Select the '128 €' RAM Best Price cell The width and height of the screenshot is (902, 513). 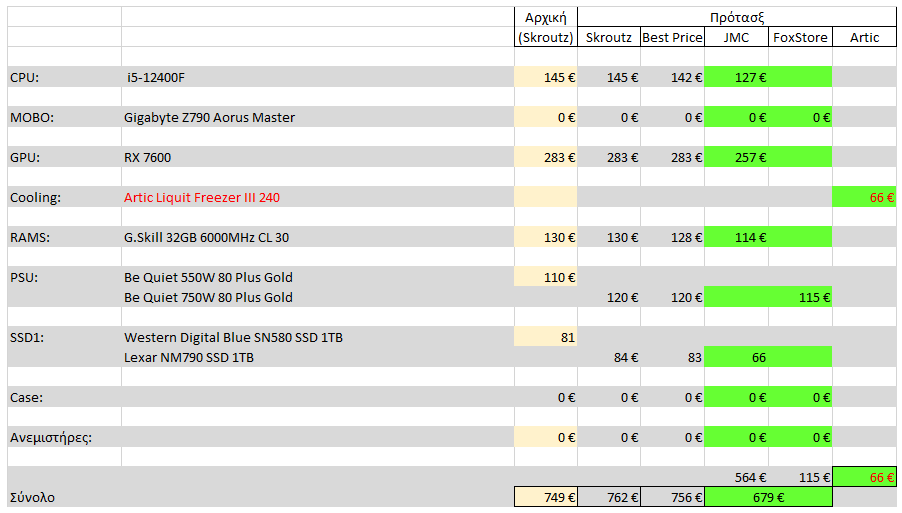[672, 238]
